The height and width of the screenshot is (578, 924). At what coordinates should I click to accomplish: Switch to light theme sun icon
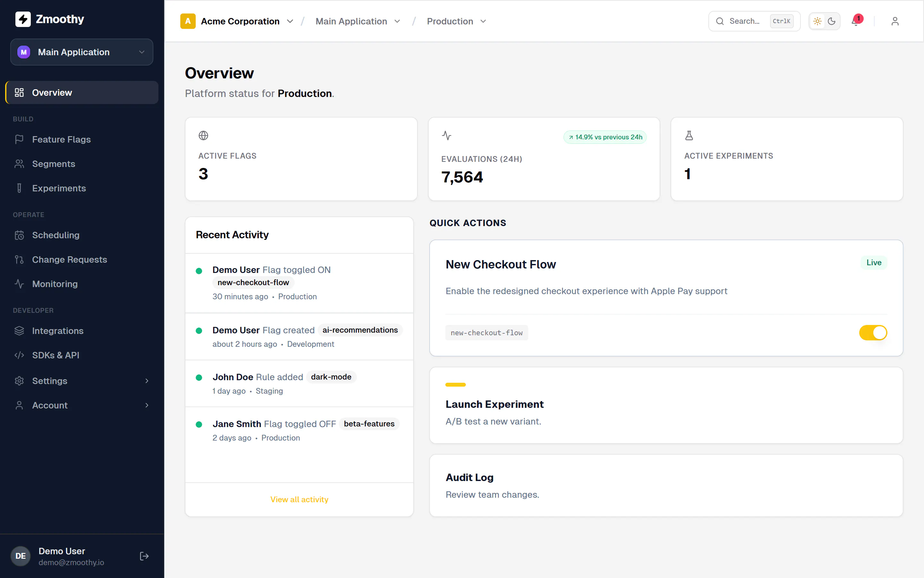(817, 22)
